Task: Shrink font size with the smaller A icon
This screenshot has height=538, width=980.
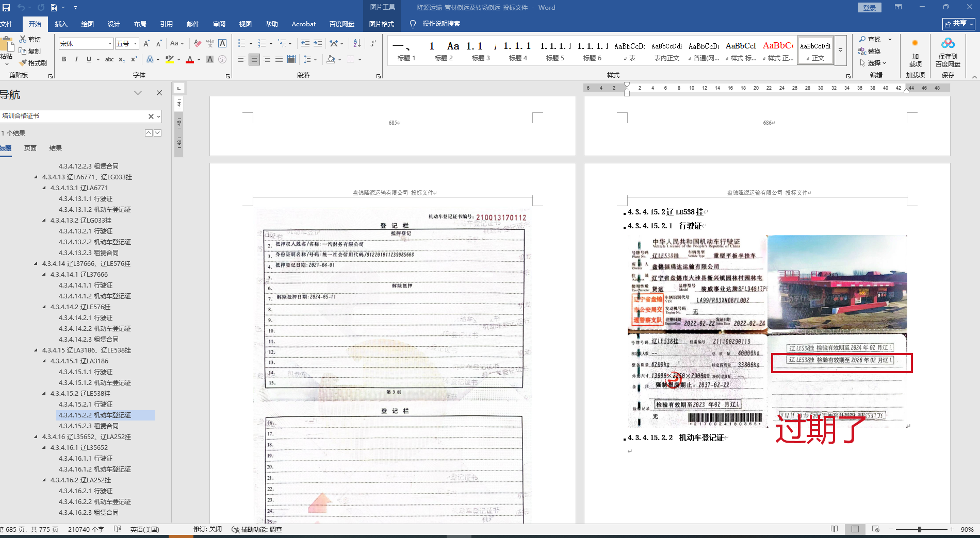Action: pos(159,43)
